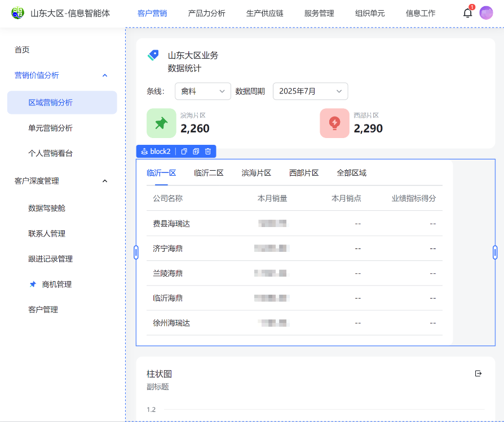Click the export icon on 柱状图 card
Image resolution: width=504 pixels, height=422 pixels.
[x=479, y=373]
